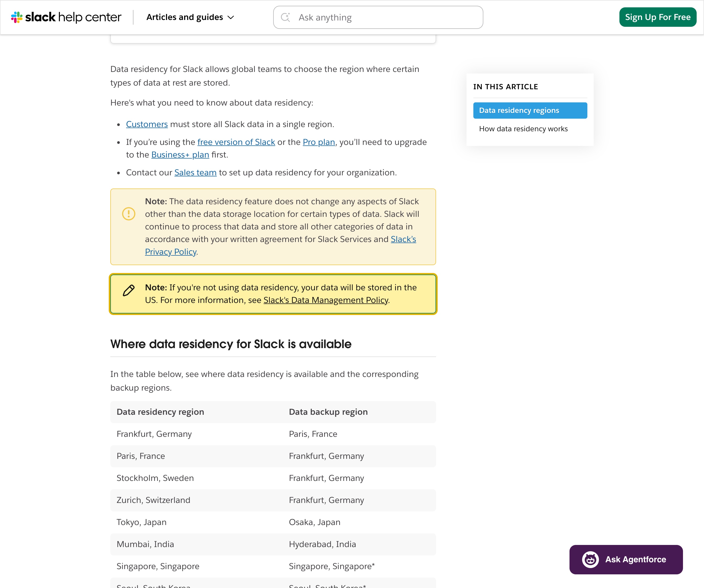Click the slack help center title
Image resolution: width=704 pixels, height=588 pixels.
tap(73, 17)
